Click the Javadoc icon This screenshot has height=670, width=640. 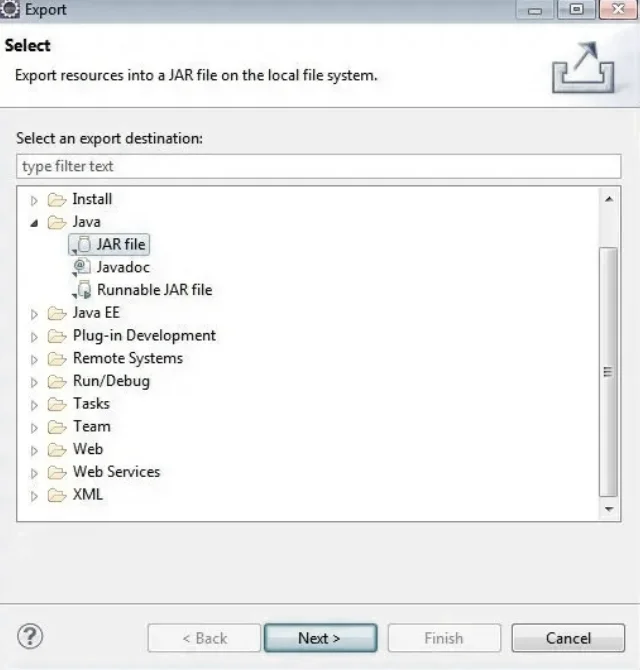[83, 267]
